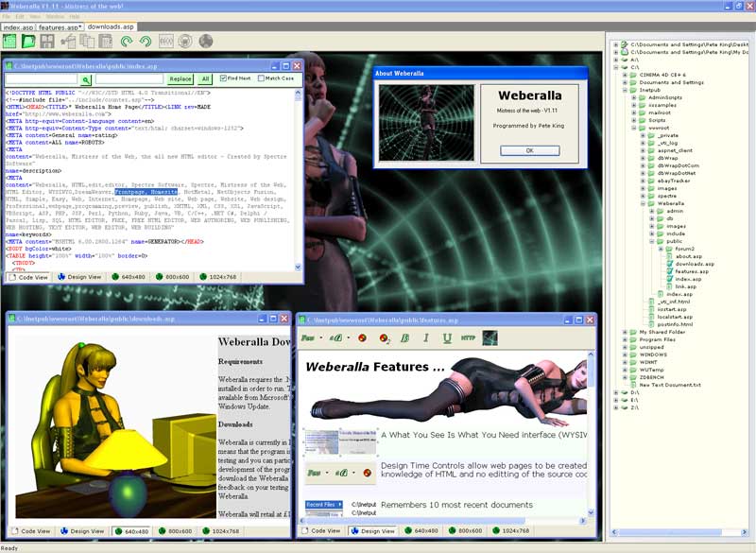756x553 pixels.
Task: Click the Paste clipboard toolbar icon
Action: tap(106, 42)
